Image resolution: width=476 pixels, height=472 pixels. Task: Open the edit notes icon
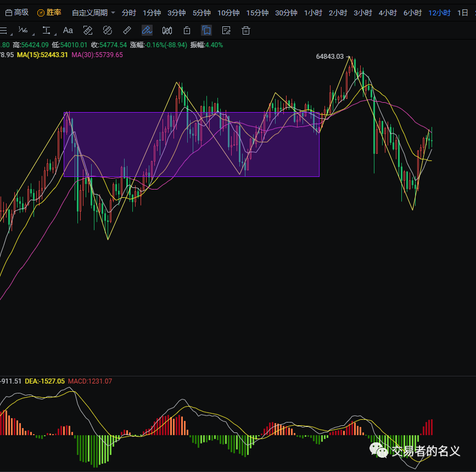tap(226, 30)
